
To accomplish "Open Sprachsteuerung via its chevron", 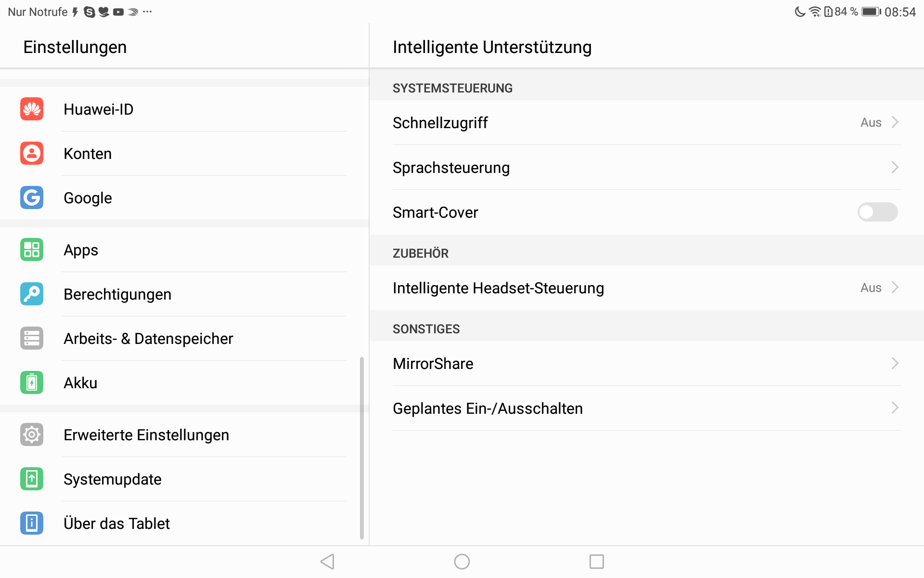I will tap(895, 168).
